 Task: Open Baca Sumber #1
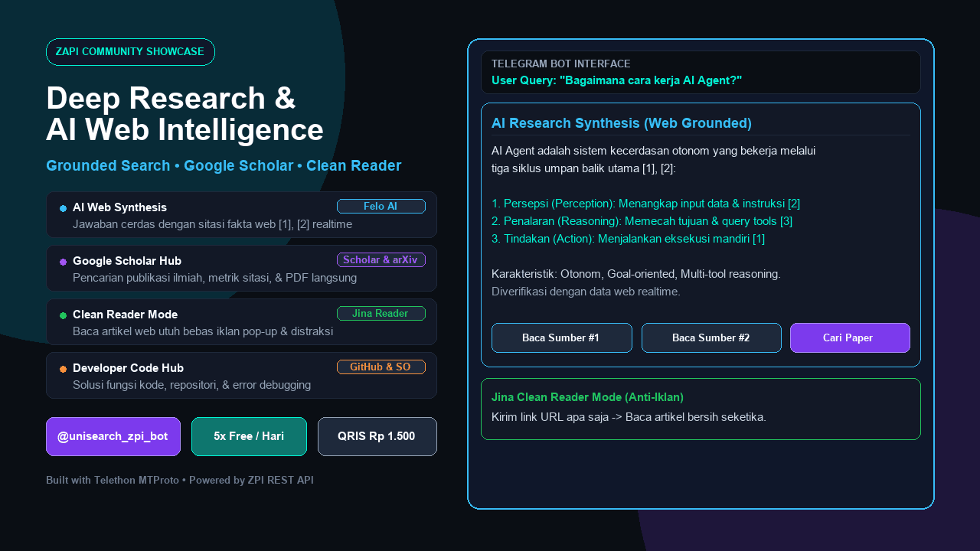pos(562,338)
